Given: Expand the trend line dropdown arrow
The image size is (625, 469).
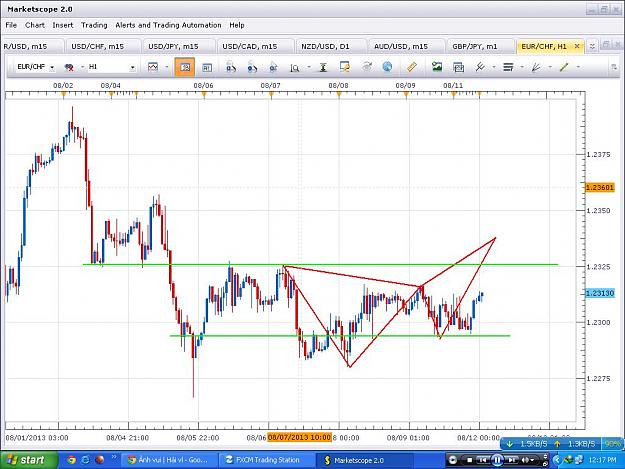Looking at the screenshot, I should tap(578, 67).
